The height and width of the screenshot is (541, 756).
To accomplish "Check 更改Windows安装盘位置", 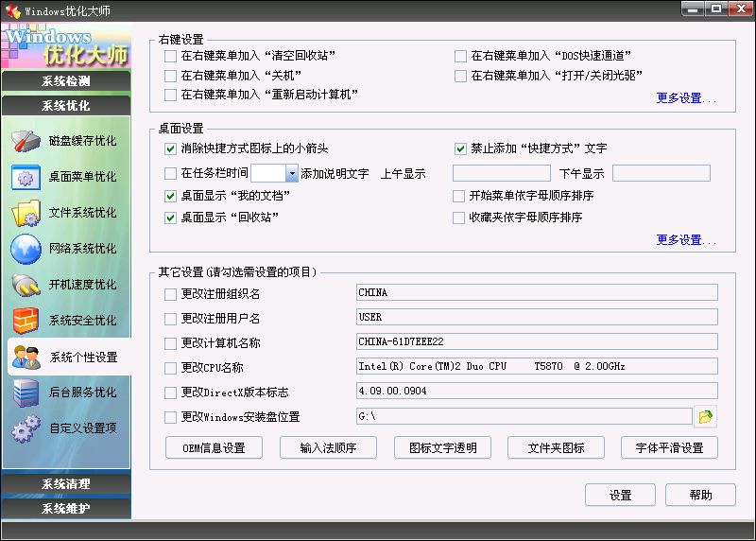I will pos(170,417).
